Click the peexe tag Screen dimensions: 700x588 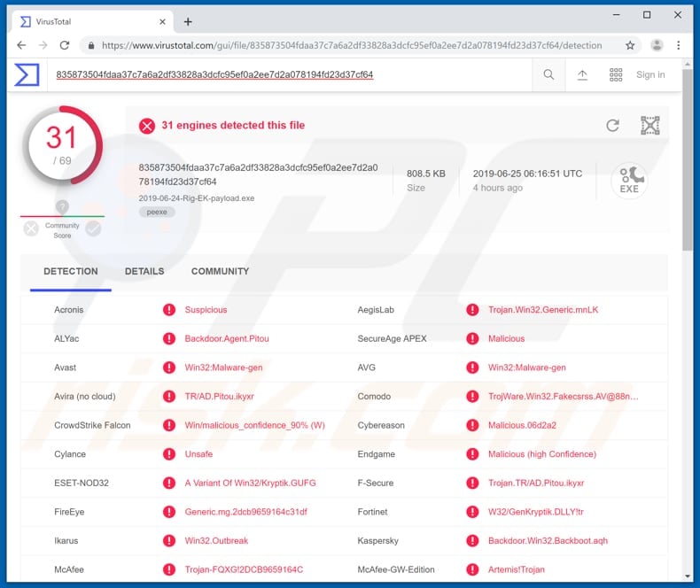pyautogui.click(x=157, y=212)
